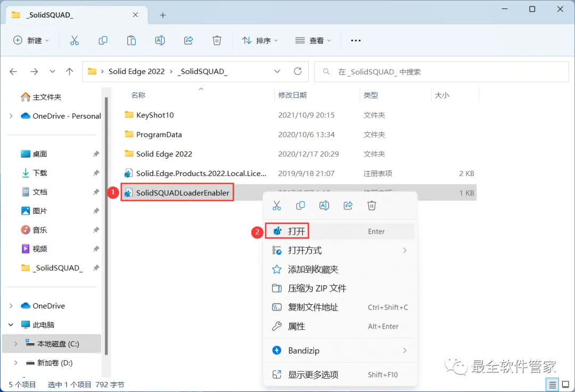Viewport: 575px width, 392px height.
Task: Expand the 新加卷 (D:) node
Action: [16, 363]
